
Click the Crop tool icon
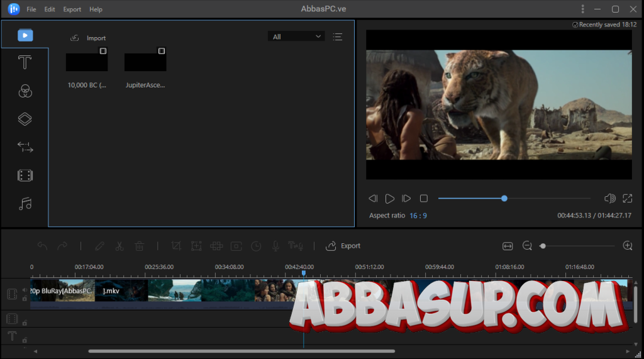tap(176, 246)
